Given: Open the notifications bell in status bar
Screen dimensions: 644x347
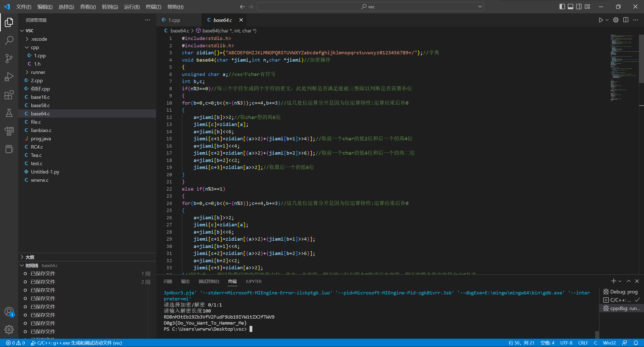Looking at the screenshot, I should tap(636, 343).
